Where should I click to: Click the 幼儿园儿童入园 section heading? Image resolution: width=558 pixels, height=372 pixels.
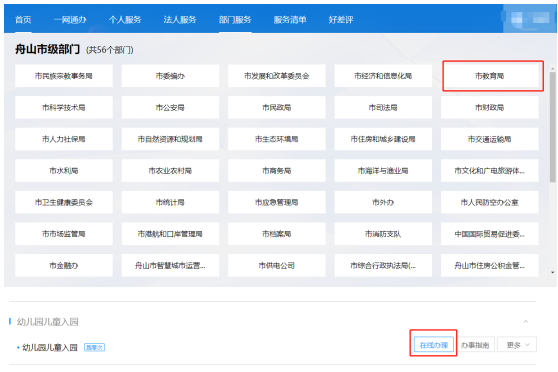pyautogui.click(x=48, y=322)
